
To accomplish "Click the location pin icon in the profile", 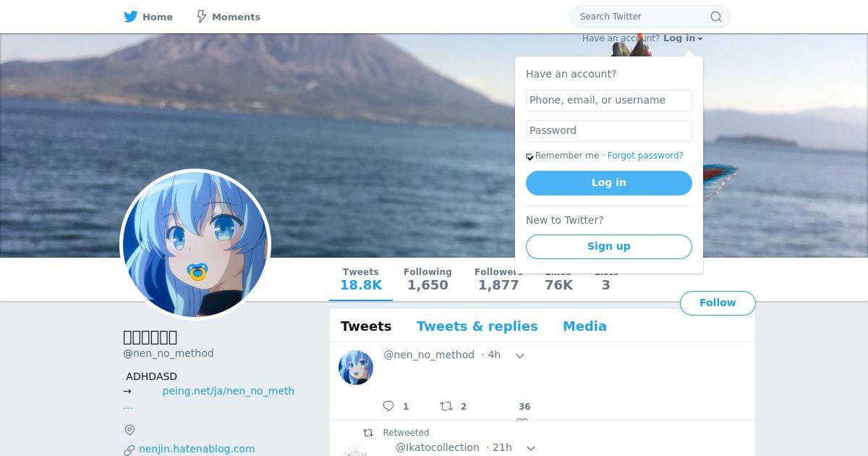I will 129,429.
